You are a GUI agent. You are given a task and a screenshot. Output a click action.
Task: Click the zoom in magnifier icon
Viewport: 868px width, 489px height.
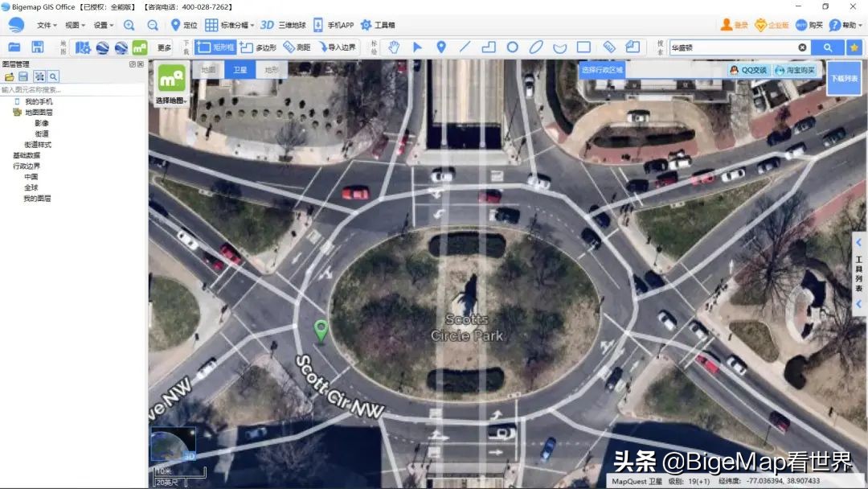pos(129,25)
